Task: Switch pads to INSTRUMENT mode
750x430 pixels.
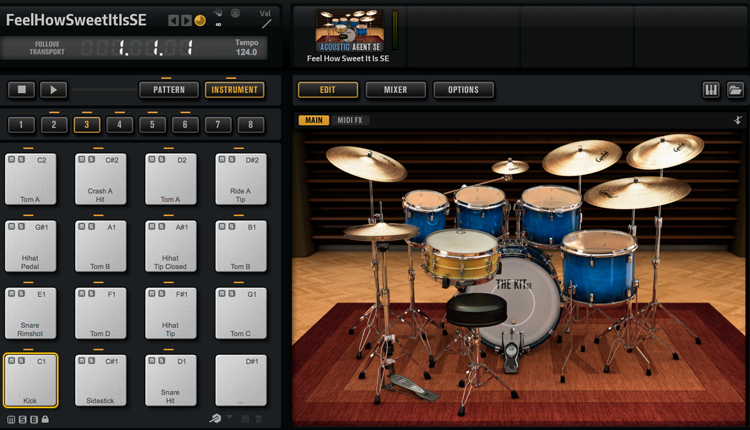Action: (234, 89)
